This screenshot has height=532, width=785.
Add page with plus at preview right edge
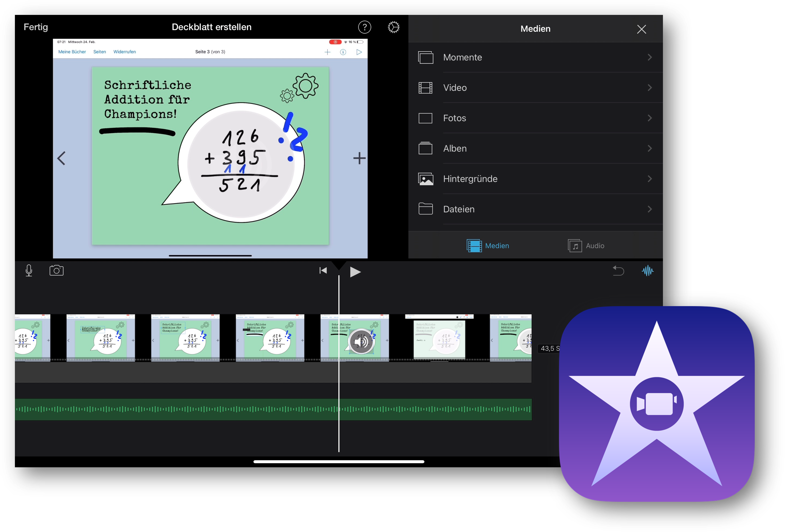[x=359, y=158]
